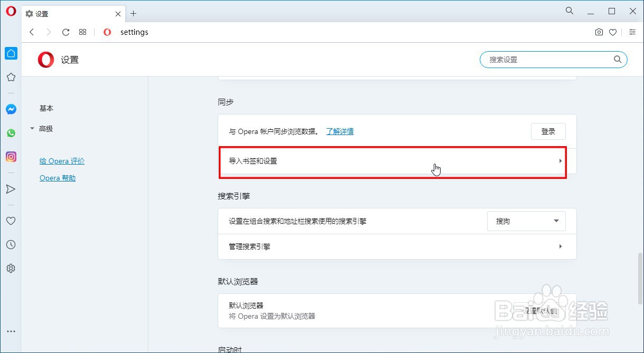The width and height of the screenshot is (644, 353).
Task: Open sidebar three dots setup menu
Action: pos(11,332)
